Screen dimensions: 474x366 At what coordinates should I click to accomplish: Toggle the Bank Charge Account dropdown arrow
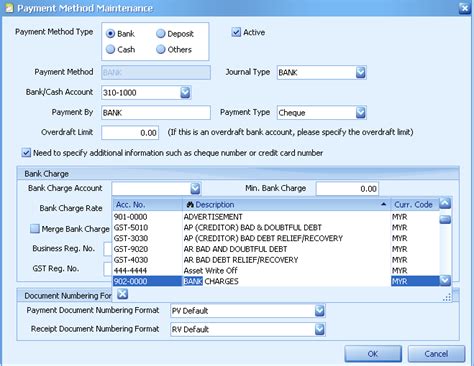click(x=195, y=188)
